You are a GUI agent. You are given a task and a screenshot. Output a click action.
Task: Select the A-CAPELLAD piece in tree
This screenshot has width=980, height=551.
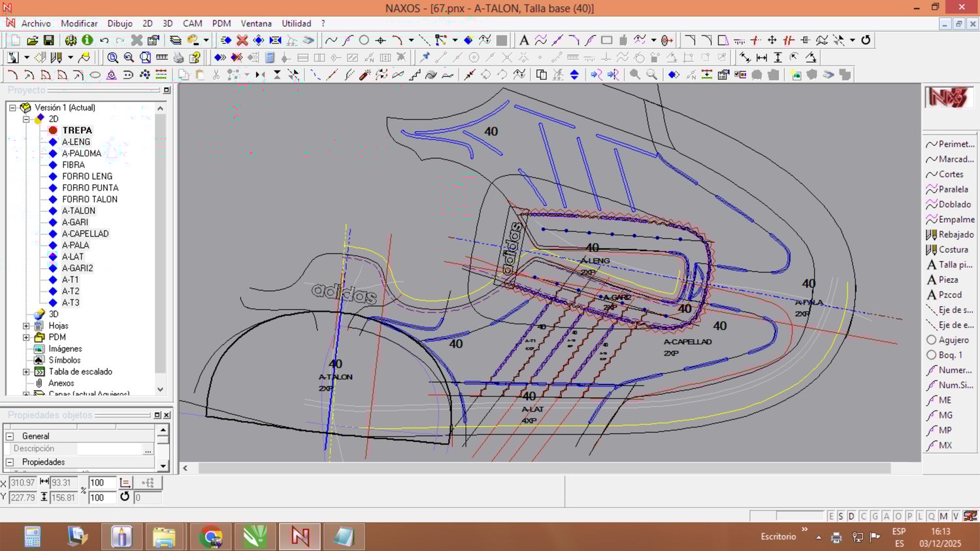pyautogui.click(x=85, y=234)
